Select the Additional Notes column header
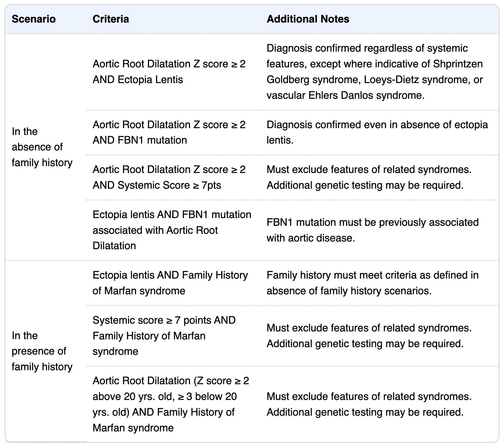 tap(308, 19)
